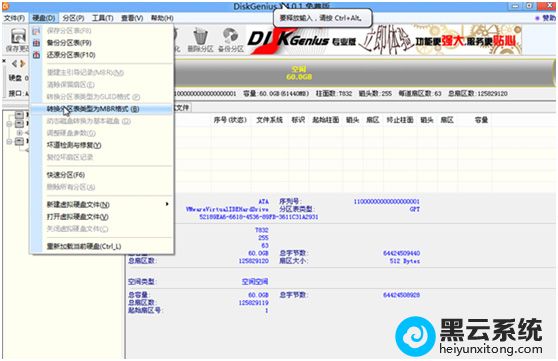Select 转换分区表类型为MBR格式 menu entry
The image size is (558, 361).
click(x=102, y=109)
